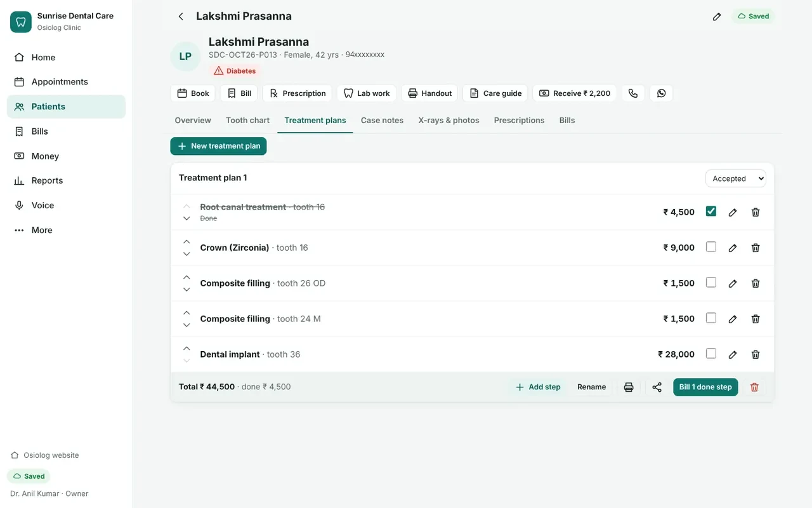Open Reports in the sidebar
The image size is (812, 508).
tap(66, 181)
